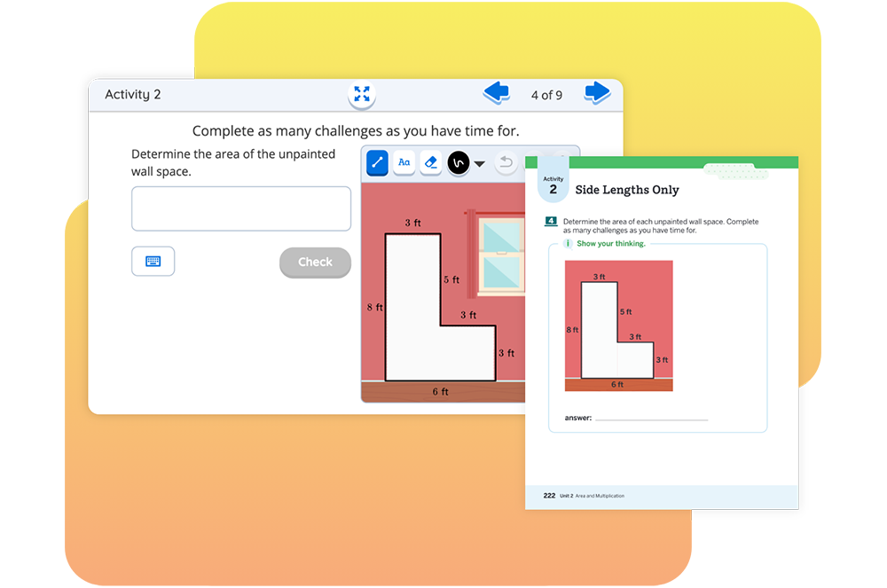Toggle the text annotation mode
The width and height of the screenshot is (887, 588).
point(404,162)
